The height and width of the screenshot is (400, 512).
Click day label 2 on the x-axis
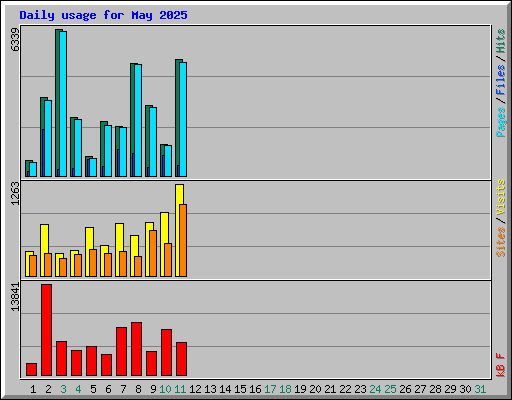click(x=48, y=389)
